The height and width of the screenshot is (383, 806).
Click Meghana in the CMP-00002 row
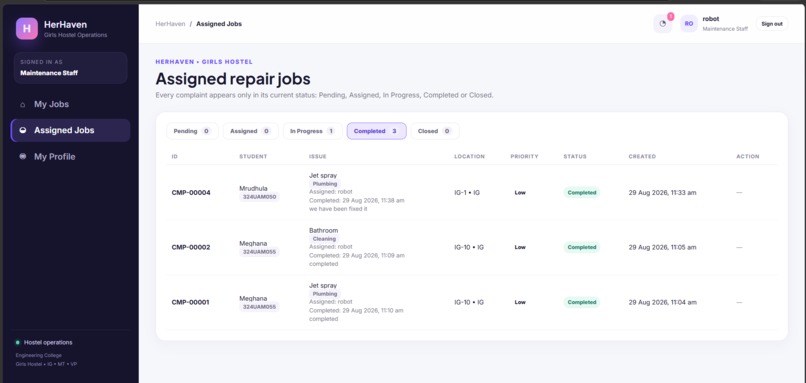point(253,243)
